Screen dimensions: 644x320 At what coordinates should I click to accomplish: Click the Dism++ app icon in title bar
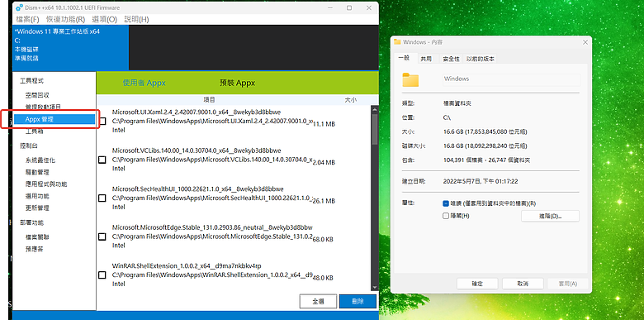(x=19, y=7)
